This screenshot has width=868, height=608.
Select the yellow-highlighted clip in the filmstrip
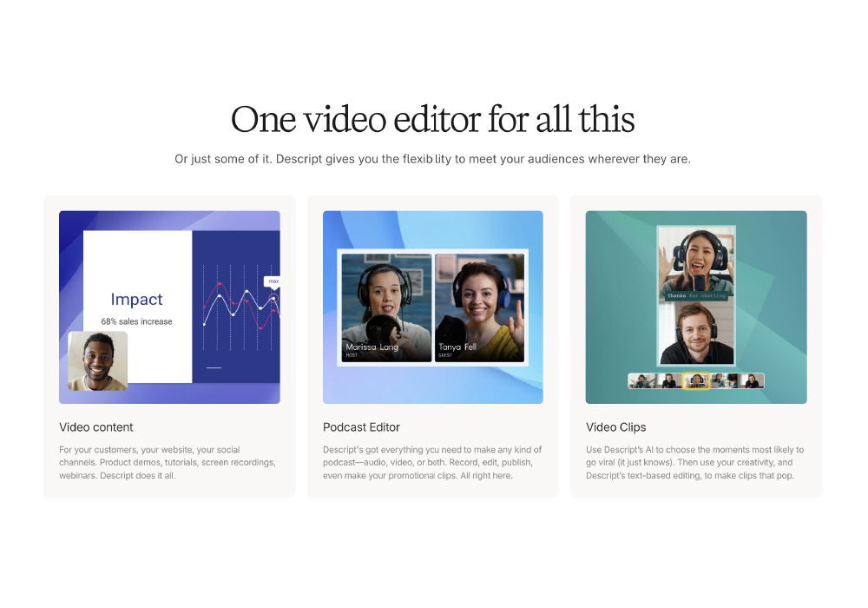pyautogui.click(x=696, y=380)
